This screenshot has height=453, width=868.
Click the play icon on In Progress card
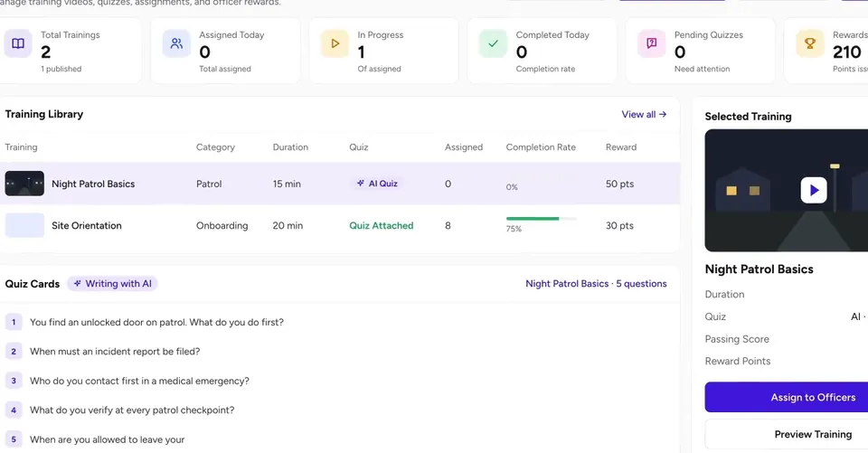point(335,43)
